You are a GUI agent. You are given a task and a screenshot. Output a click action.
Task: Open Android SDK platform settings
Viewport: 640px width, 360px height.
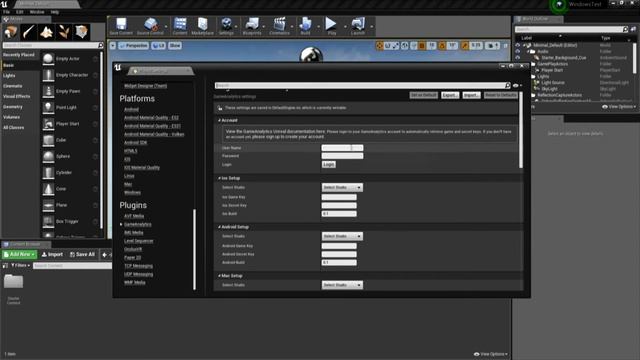135,142
